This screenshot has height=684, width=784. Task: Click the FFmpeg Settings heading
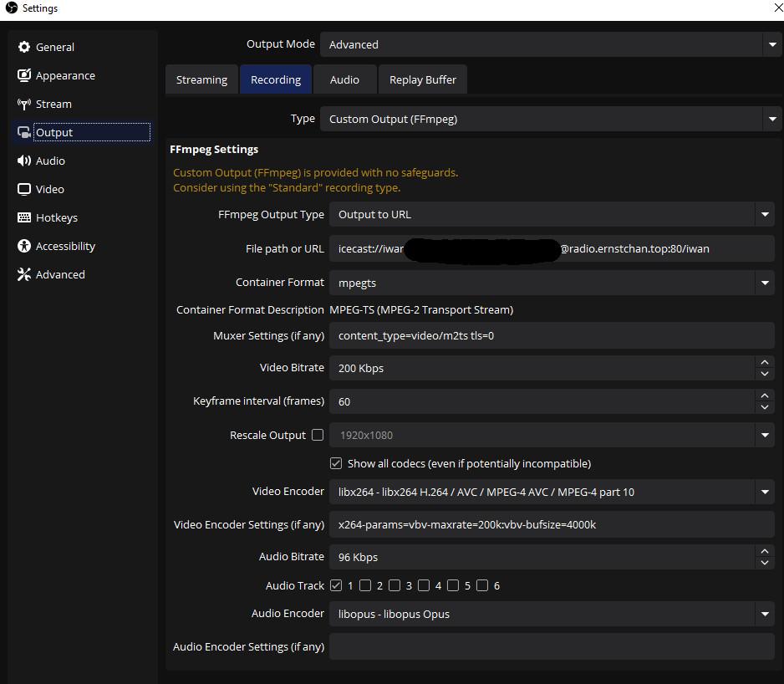(214, 149)
